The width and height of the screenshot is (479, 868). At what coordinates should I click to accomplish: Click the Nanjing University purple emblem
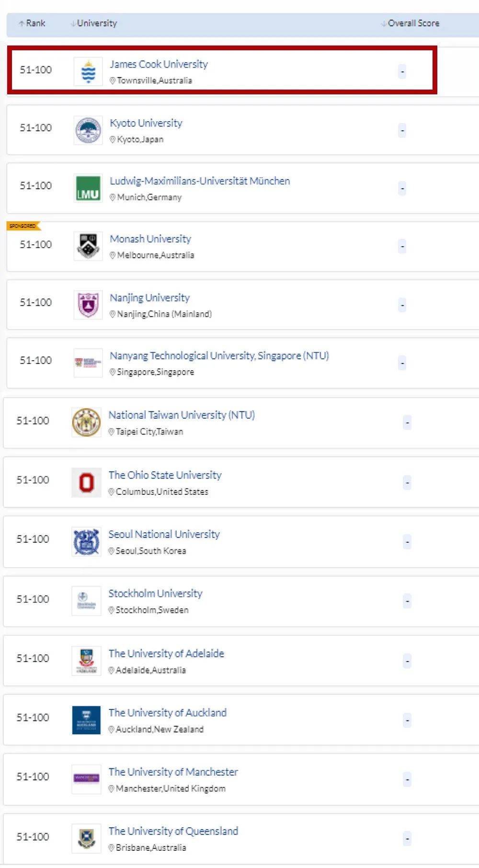[88, 305]
